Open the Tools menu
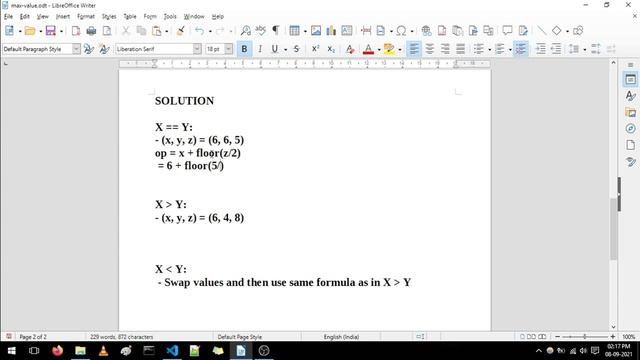 170,16
